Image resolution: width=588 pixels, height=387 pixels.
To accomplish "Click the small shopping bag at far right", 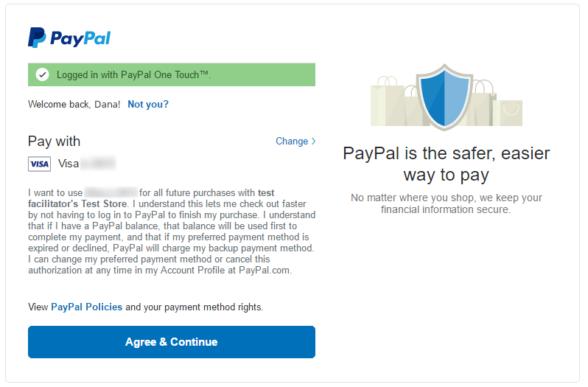I will (511, 112).
